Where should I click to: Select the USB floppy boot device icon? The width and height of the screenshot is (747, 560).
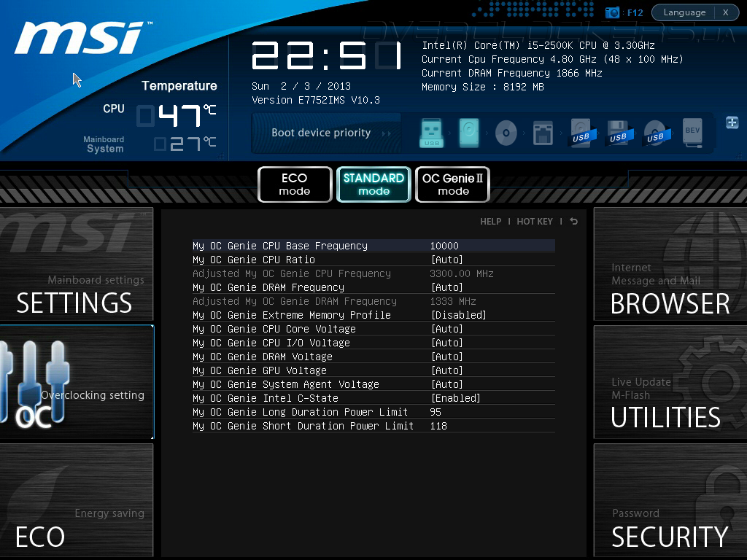[x=619, y=133]
